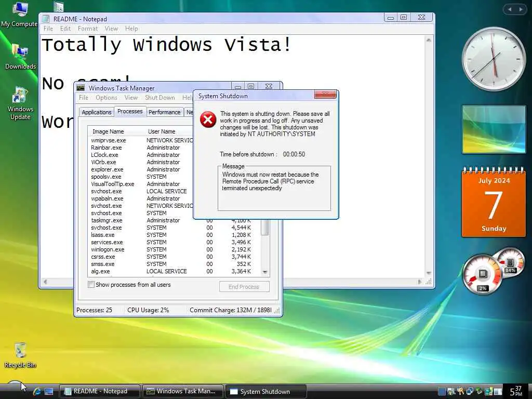Click the sidebar previous gadget arrow
Image resolution: width=532 pixels, height=399 pixels.
(510, 9)
